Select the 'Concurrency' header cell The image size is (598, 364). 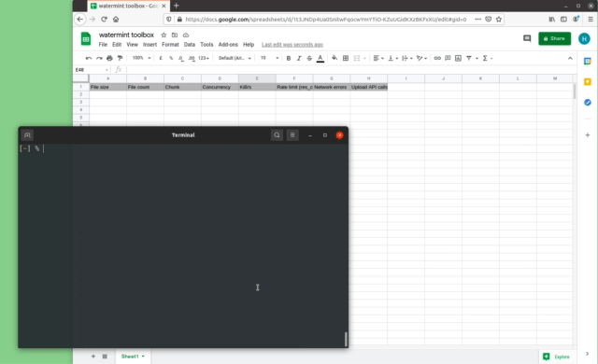(x=221, y=87)
